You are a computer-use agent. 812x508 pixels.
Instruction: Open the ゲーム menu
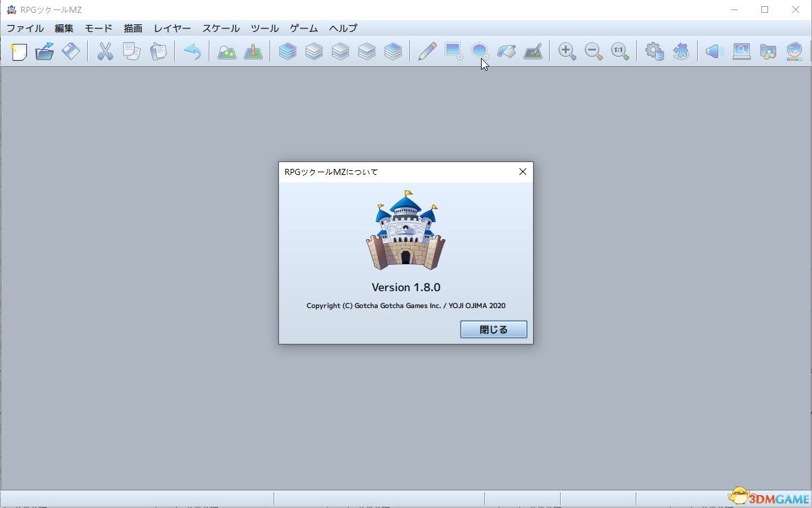tap(304, 28)
